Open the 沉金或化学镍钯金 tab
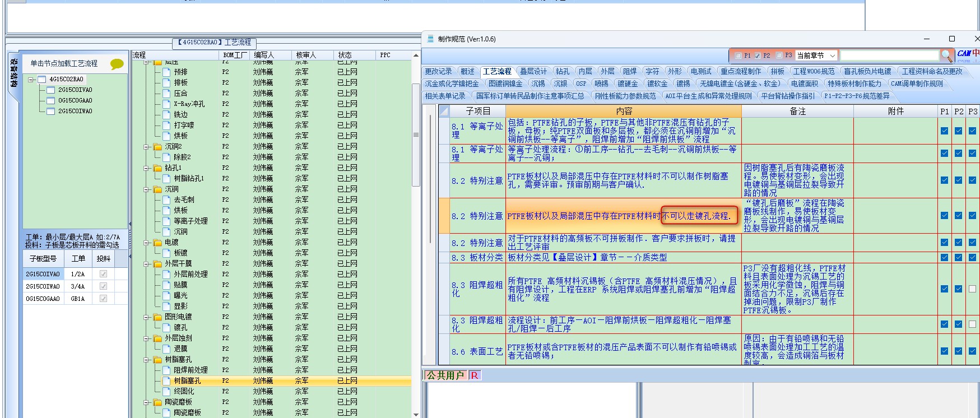This screenshot has width=980, height=418. tap(452, 83)
